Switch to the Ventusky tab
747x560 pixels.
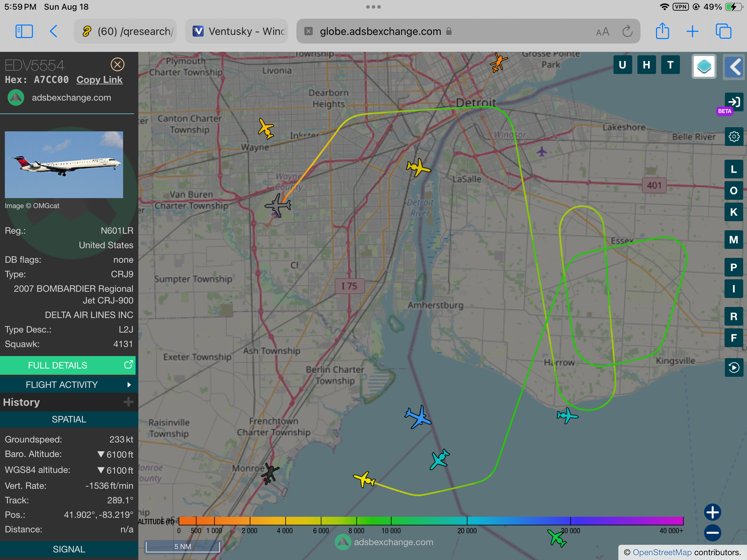(237, 31)
